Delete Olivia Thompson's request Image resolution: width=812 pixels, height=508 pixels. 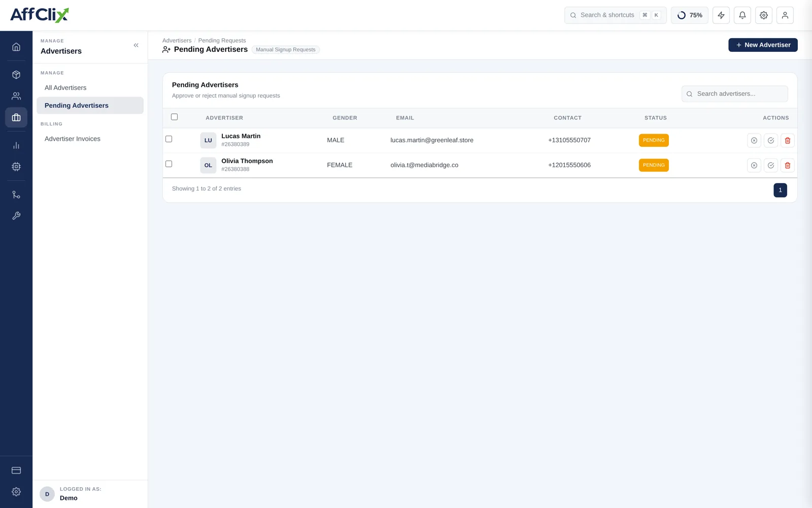tap(788, 165)
